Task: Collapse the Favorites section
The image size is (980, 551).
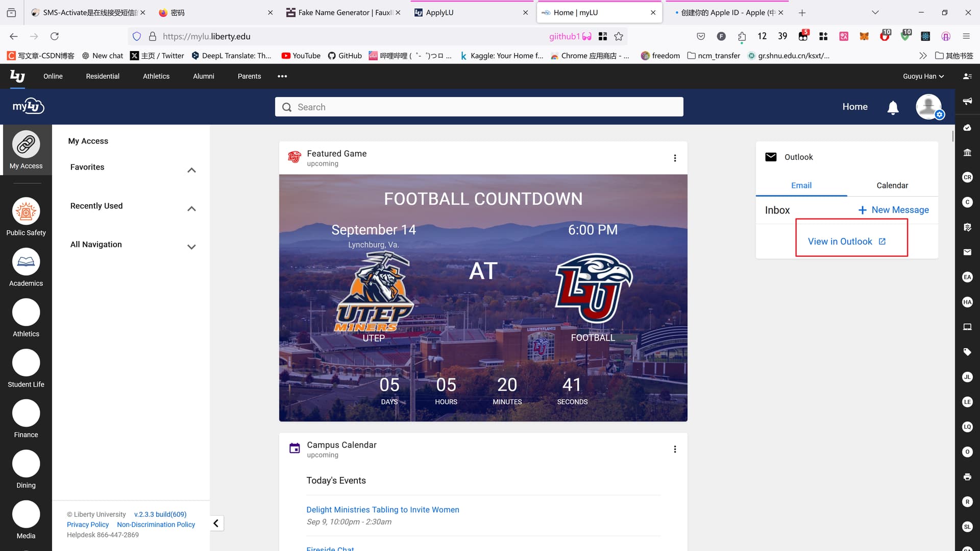Action: coord(191,170)
